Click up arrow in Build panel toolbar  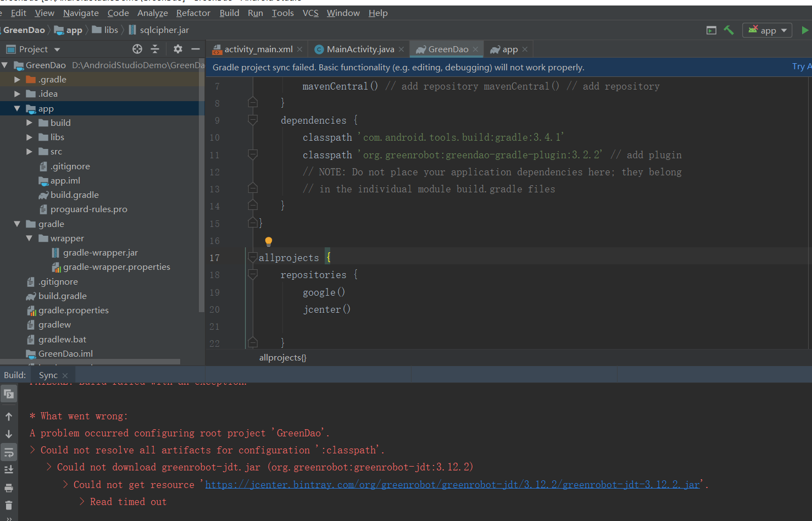9,416
